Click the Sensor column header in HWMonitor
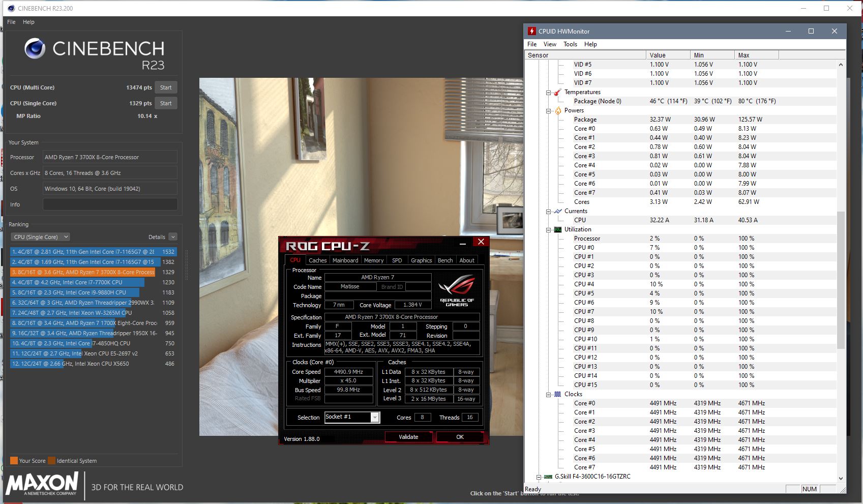Image resolution: width=863 pixels, height=504 pixels. pyautogui.click(x=585, y=55)
